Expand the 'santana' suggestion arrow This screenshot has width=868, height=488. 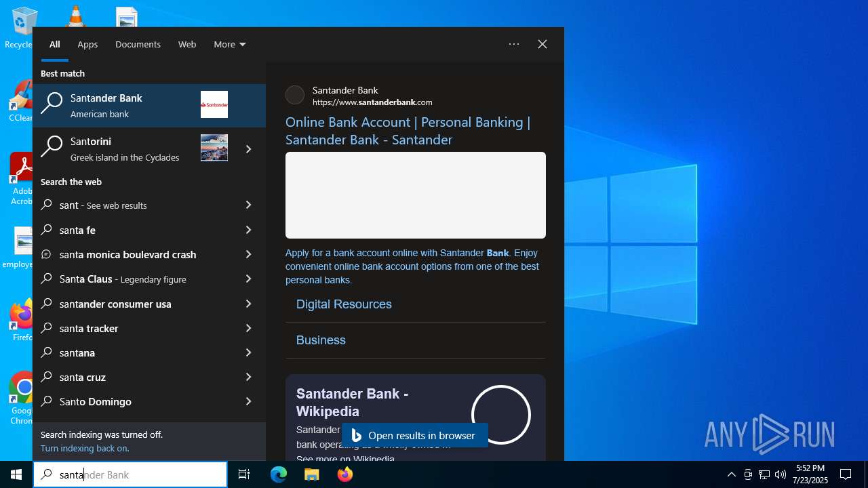pyautogui.click(x=249, y=352)
